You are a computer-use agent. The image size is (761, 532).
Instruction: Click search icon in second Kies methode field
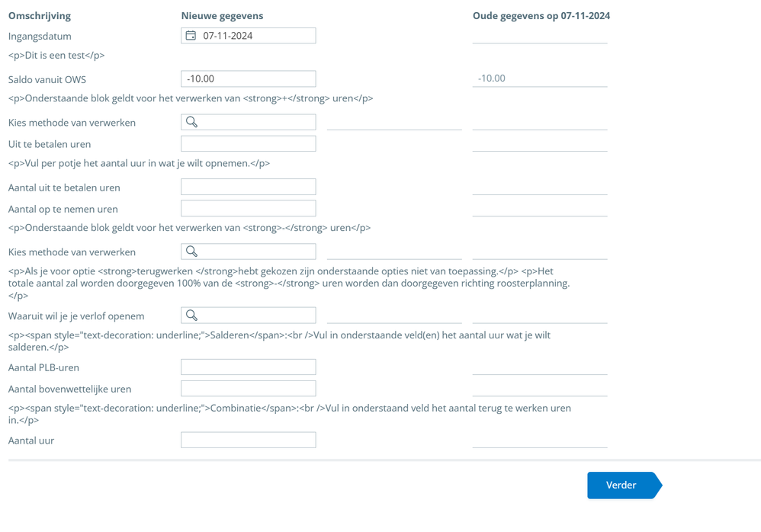(191, 252)
